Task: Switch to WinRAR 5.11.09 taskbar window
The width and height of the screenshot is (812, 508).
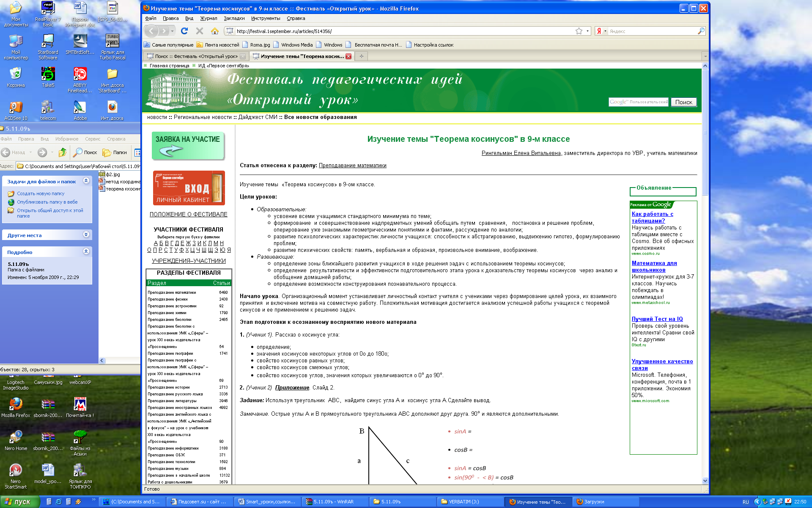Action: tap(335, 502)
